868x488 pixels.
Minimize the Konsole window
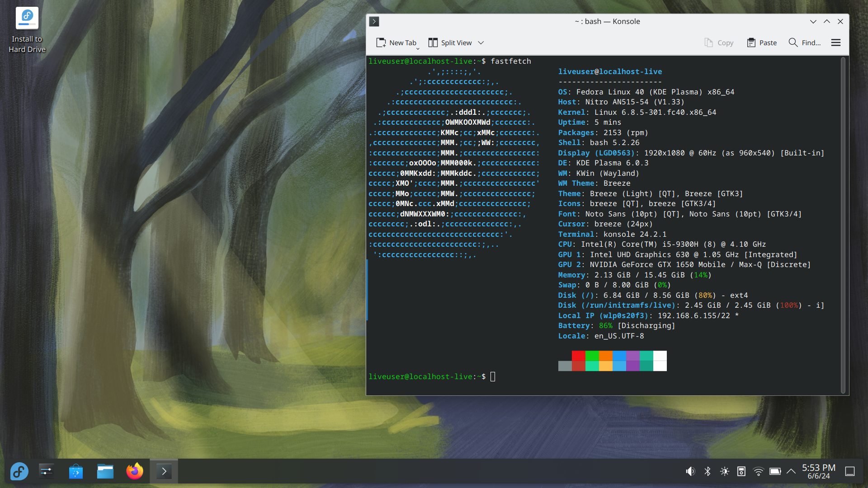pos(813,21)
